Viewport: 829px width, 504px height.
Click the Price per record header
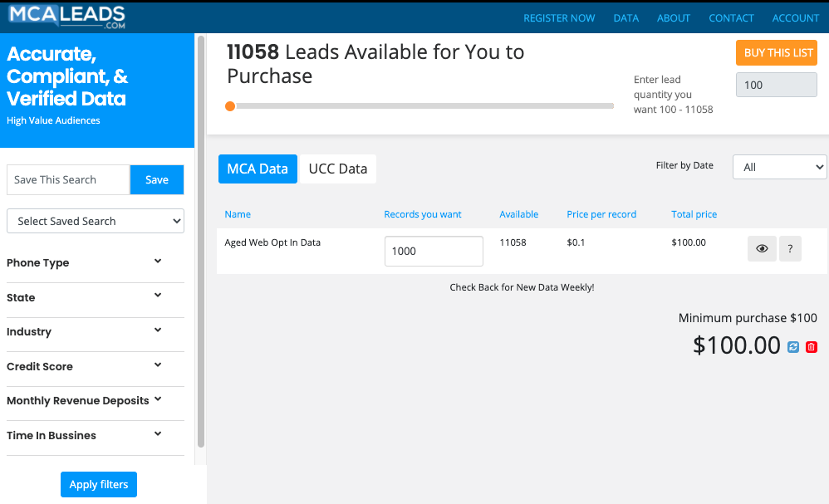pyautogui.click(x=601, y=214)
